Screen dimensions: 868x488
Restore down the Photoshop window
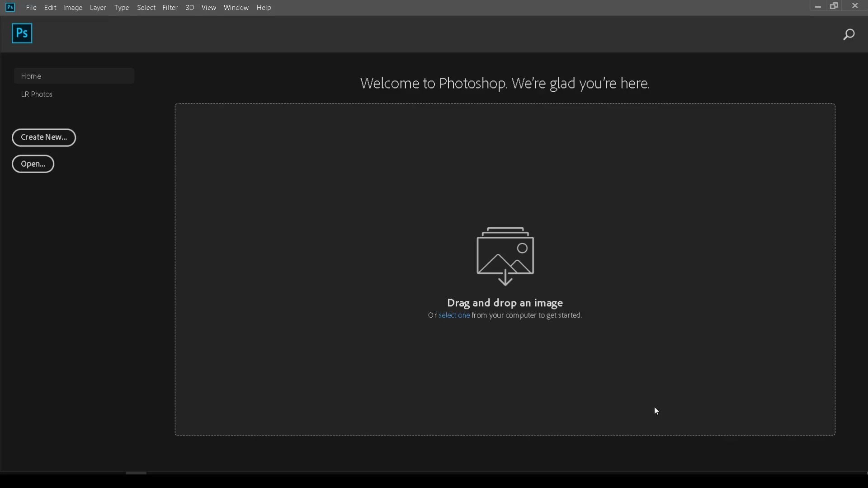[835, 6]
